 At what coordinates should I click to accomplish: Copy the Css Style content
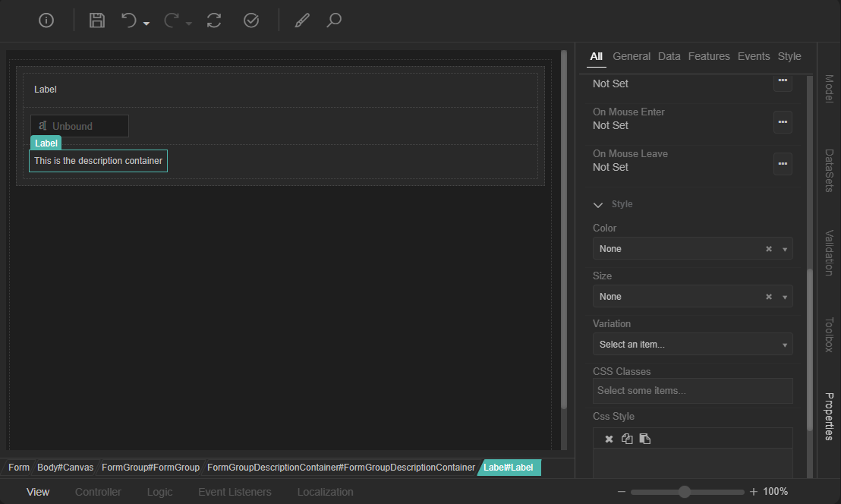tap(627, 439)
